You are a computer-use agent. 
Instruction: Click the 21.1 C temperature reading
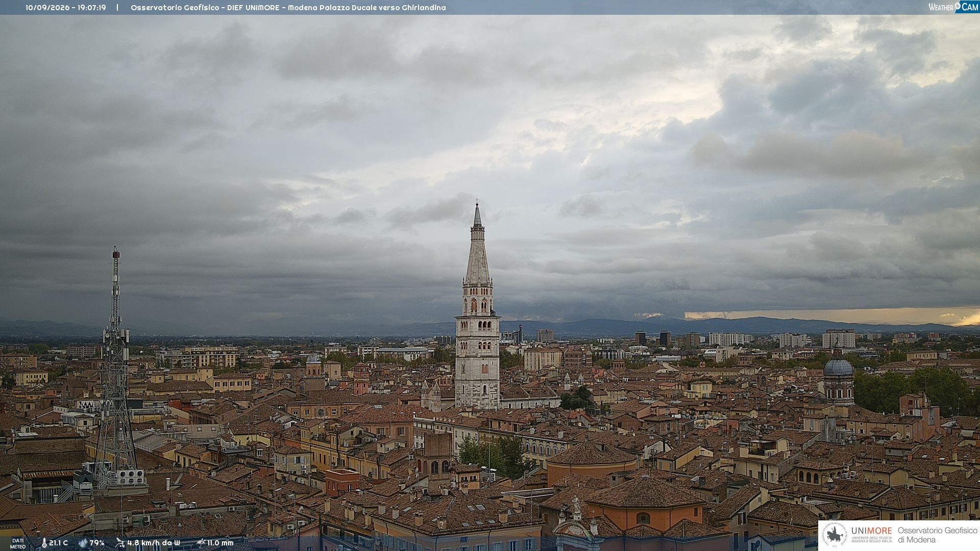(x=59, y=543)
